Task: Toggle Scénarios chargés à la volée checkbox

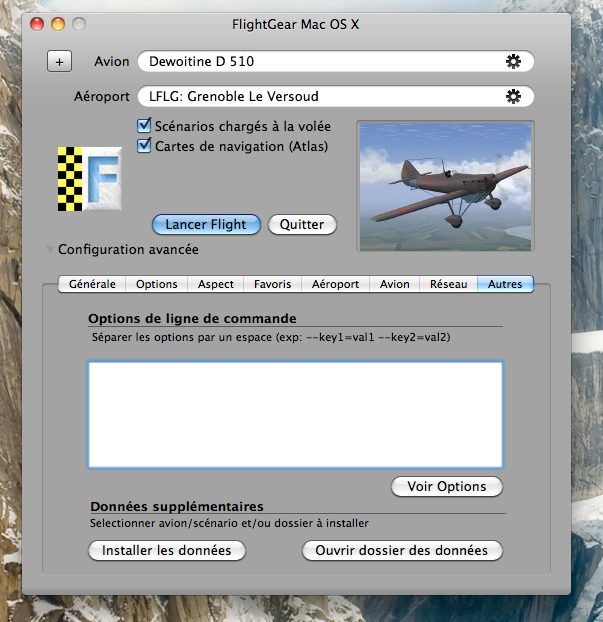Action: pos(144,126)
